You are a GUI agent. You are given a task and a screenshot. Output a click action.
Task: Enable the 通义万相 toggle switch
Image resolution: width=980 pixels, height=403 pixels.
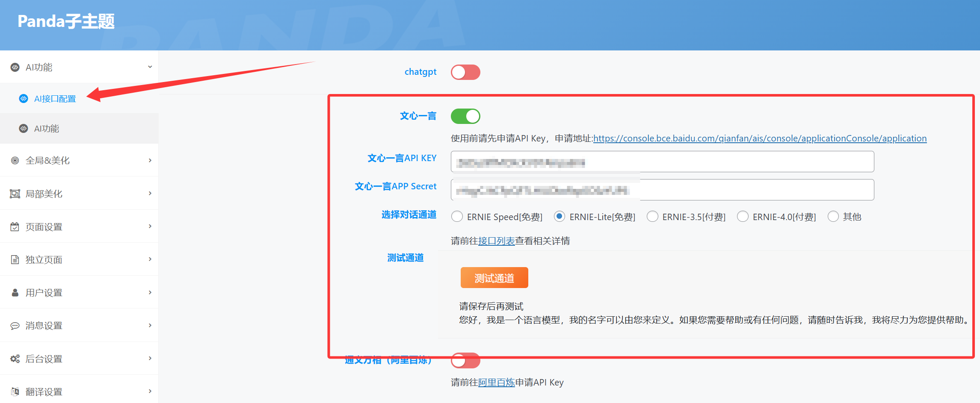pyautogui.click(x=465, y=360)
